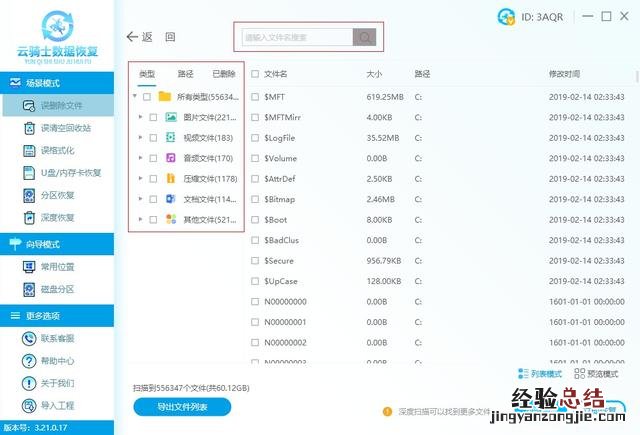Click the 619.25MB size value

[385, 97]
